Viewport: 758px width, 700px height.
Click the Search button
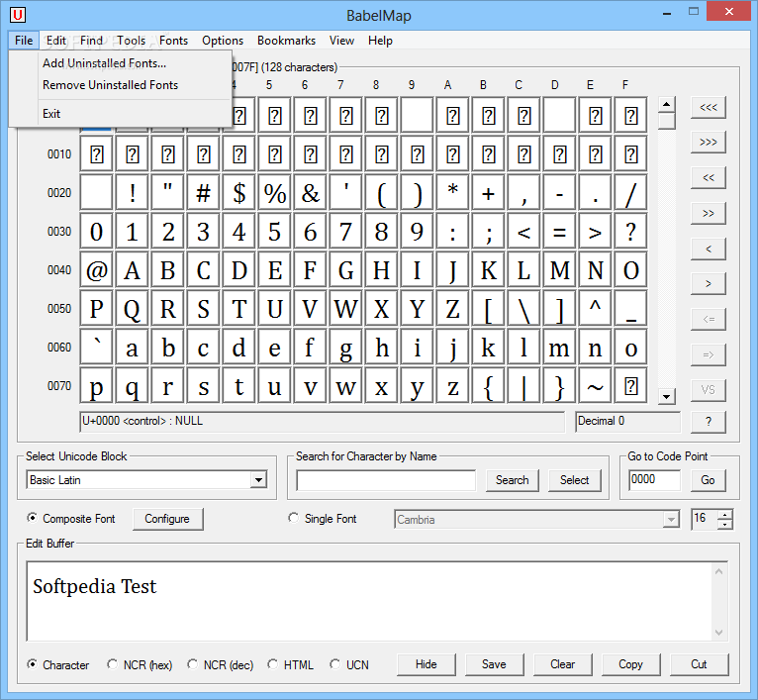click(x=512, y=480)
